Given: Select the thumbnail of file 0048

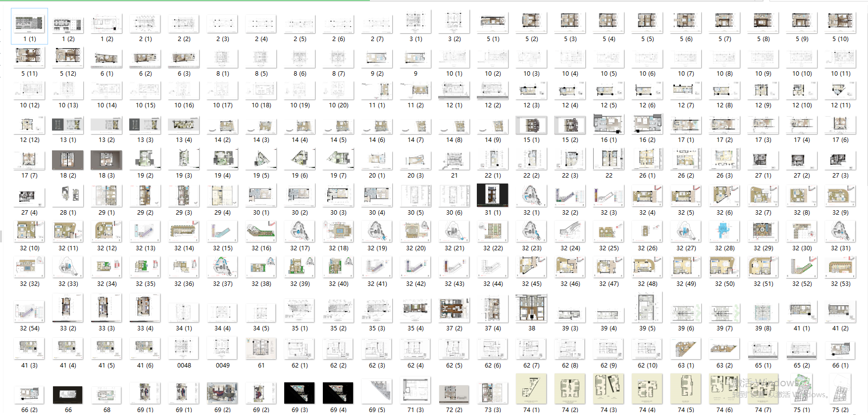Looking at the screenshot, I should click(x=184, y=348).
